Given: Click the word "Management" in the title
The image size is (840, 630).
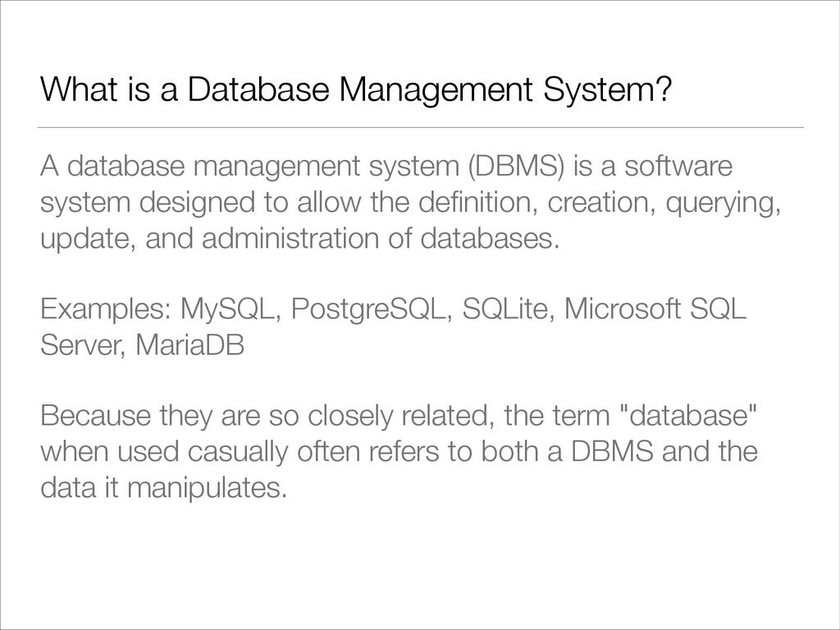Looking at the screenshot, I should point(436,90).
